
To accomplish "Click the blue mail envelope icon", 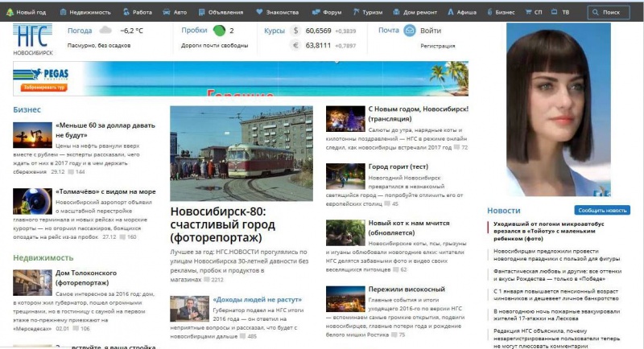I will [410, 31].
